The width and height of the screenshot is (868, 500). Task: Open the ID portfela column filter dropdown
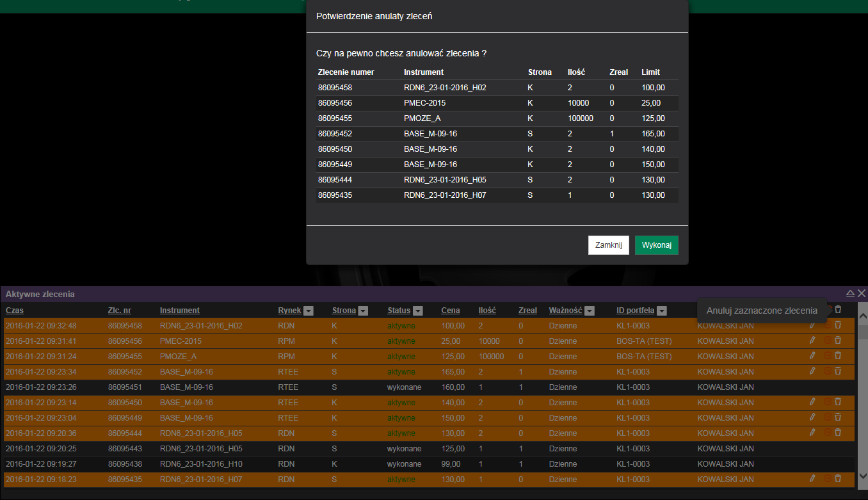[x=662, y=310]
